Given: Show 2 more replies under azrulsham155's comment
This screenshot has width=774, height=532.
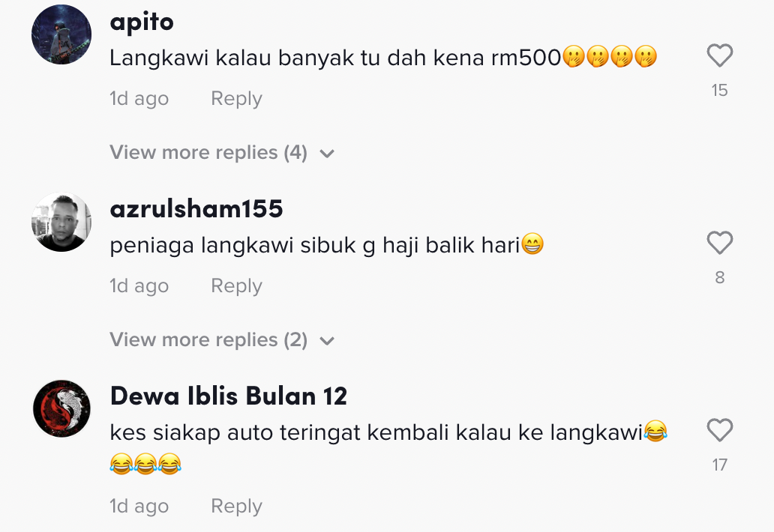Looking at the screenshot, I should tap(208, 339).
